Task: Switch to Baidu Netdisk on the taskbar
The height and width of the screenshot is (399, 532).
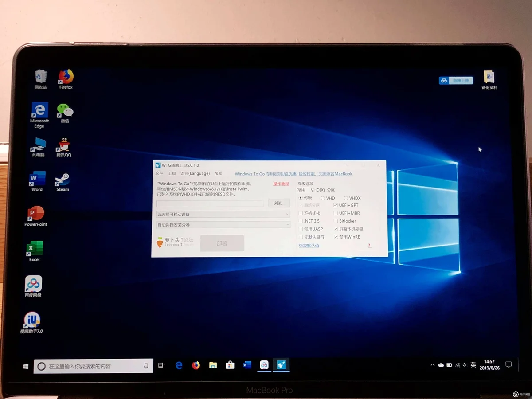Action: 264,365
